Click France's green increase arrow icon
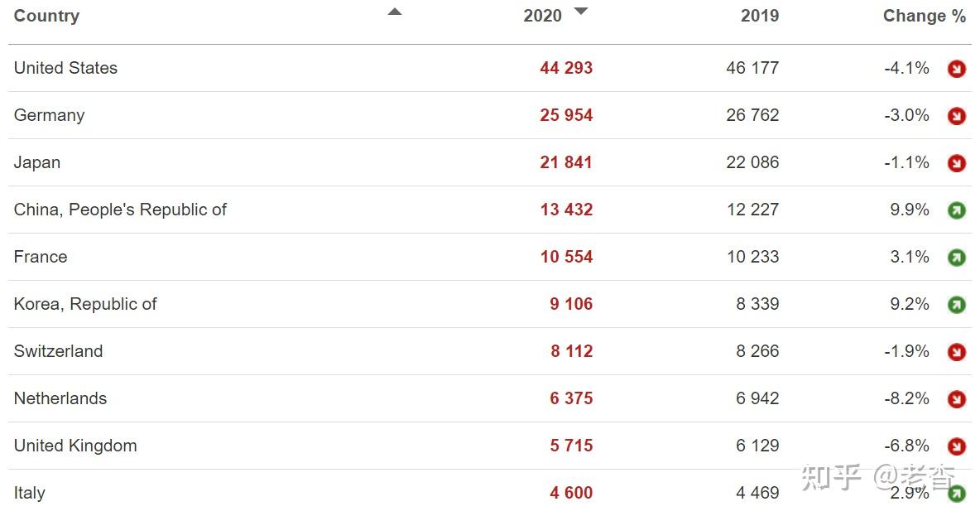 click(957, 258)
